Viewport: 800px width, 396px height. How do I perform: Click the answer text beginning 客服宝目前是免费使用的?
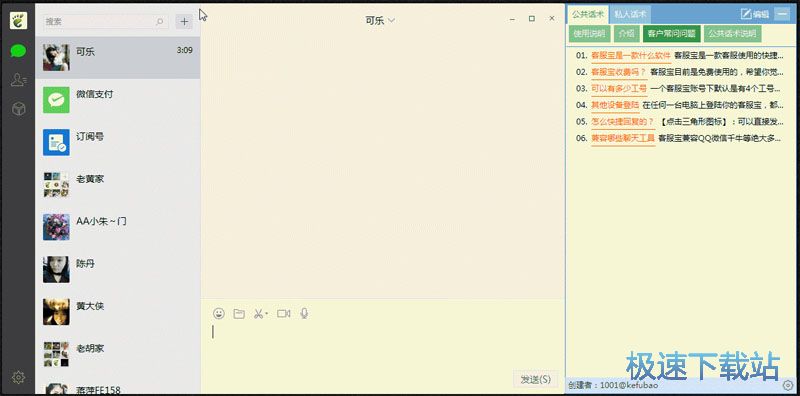716,72
